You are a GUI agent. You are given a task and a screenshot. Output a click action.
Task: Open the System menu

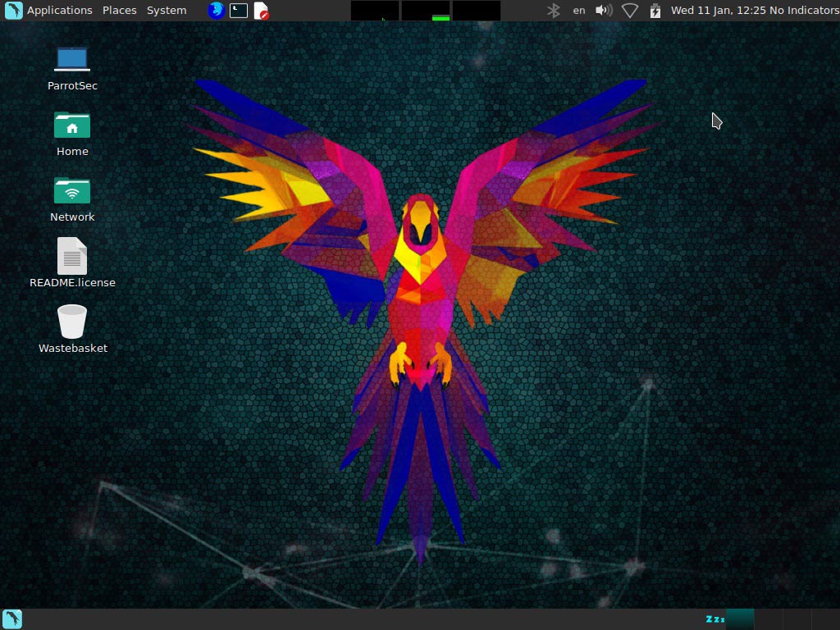[166, 10]
